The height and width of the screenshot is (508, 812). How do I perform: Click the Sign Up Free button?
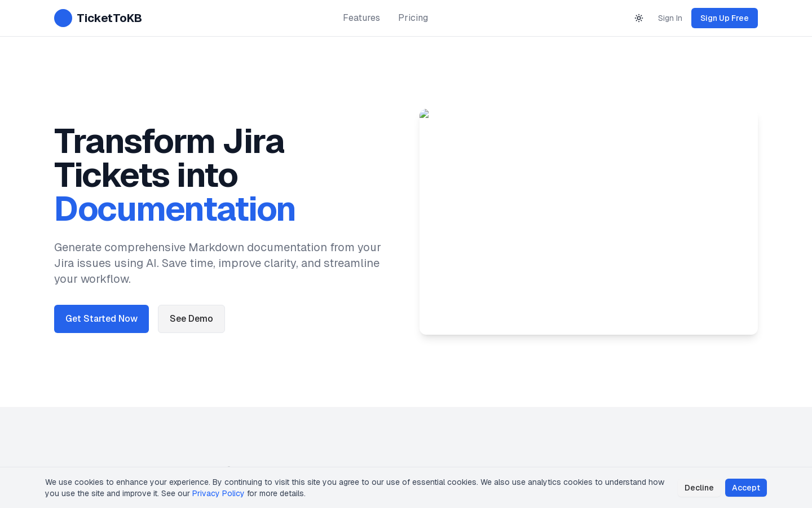[x=725, y=18]
